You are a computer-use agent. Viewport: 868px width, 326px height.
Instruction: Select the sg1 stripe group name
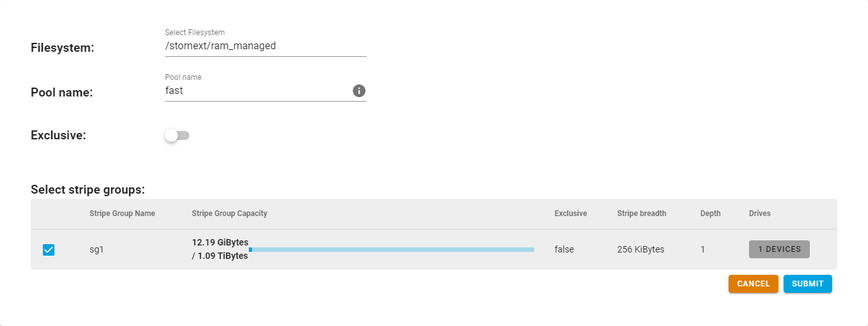(x=97, y=249)
